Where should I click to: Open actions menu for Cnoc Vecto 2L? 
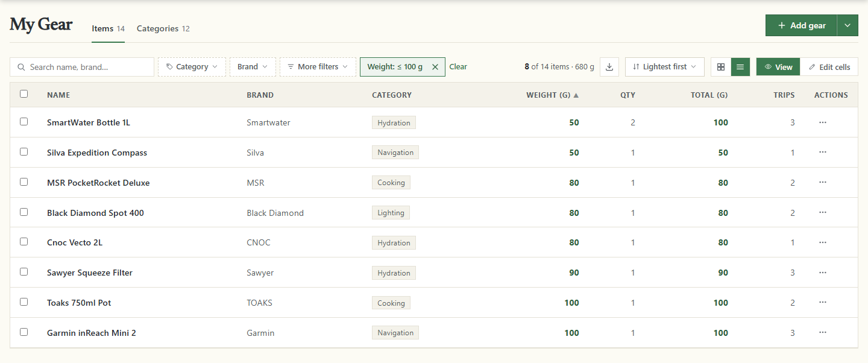point(823,242)
